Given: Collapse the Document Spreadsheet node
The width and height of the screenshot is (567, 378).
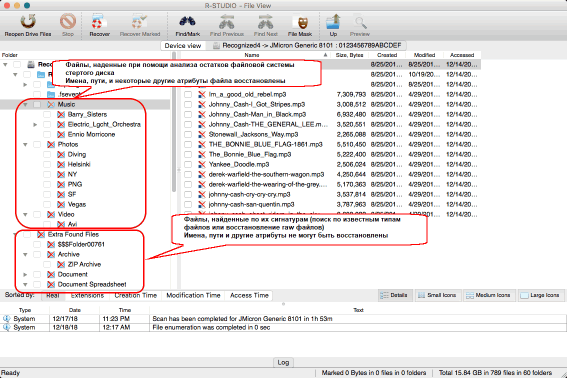Looking at the screenshot, I should tap(25, 284).
